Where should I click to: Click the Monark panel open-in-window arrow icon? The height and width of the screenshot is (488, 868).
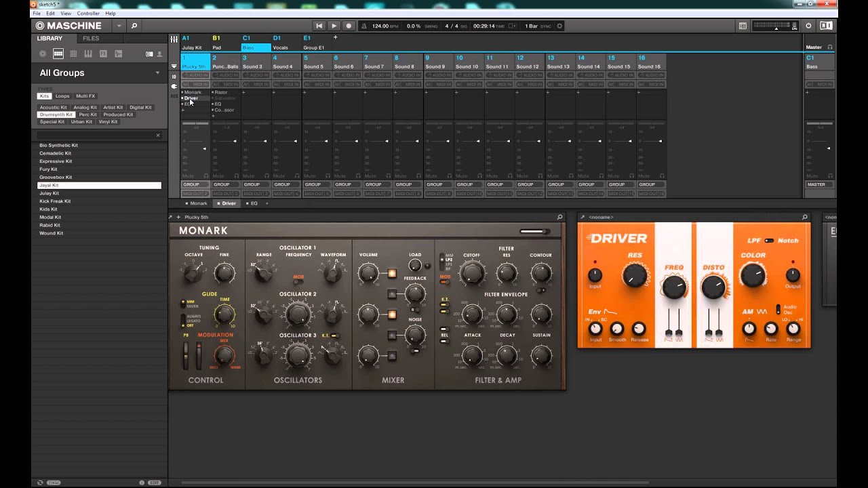coord(172,217)
